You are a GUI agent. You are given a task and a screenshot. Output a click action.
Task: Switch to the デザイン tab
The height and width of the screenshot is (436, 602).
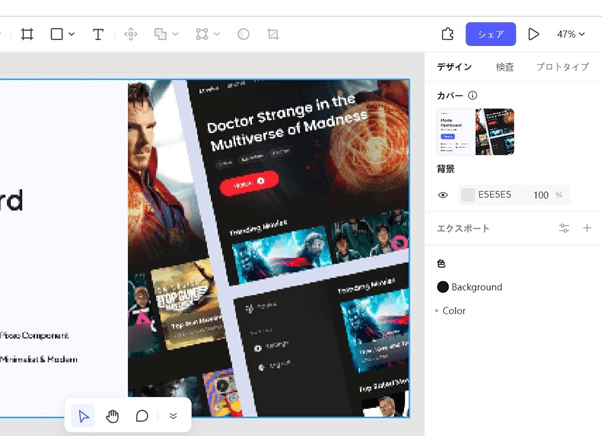(454, 67)
